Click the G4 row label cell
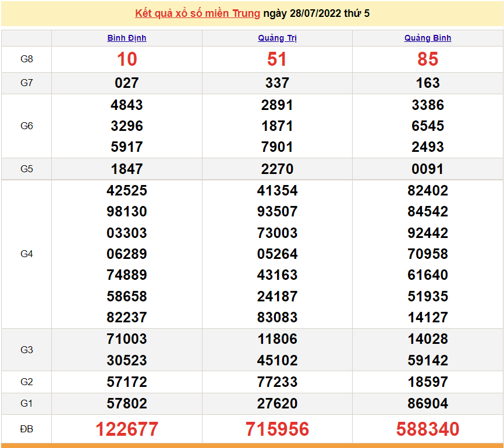The height and width of the screenshot is (448, 504). (x=27, y=254)
